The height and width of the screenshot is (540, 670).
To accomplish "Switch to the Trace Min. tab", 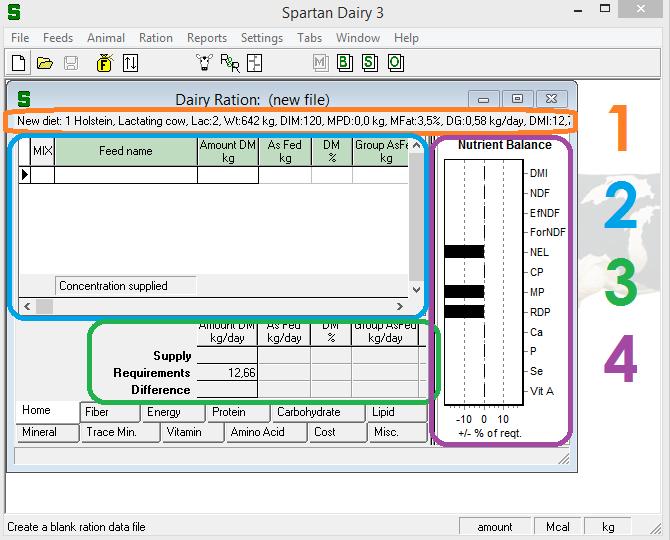I will coord(120,432).
